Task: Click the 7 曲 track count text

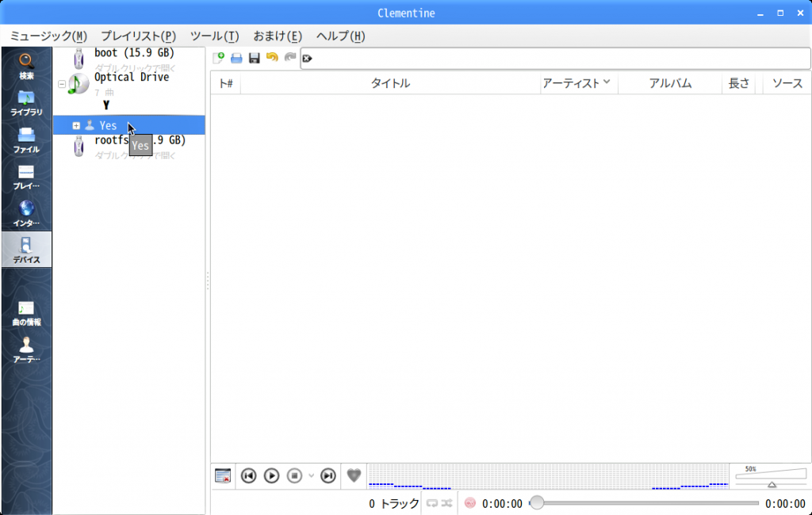Action: pos(104,93)
